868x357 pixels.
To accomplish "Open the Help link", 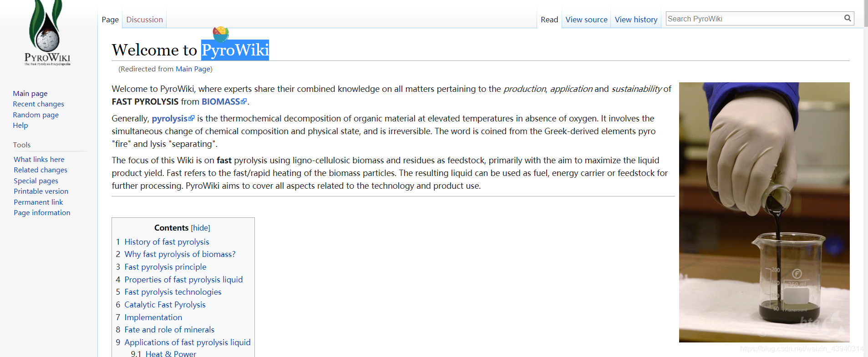I will click(20, 126).
